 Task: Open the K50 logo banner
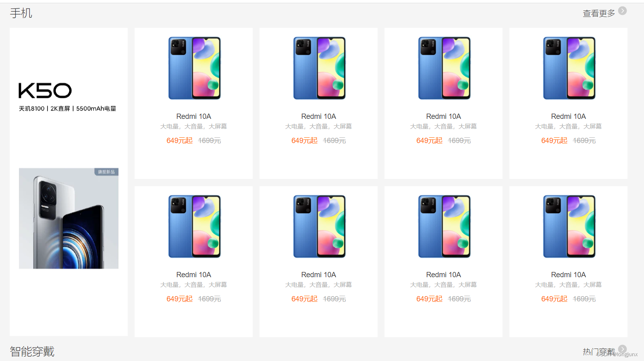point(45,91)
